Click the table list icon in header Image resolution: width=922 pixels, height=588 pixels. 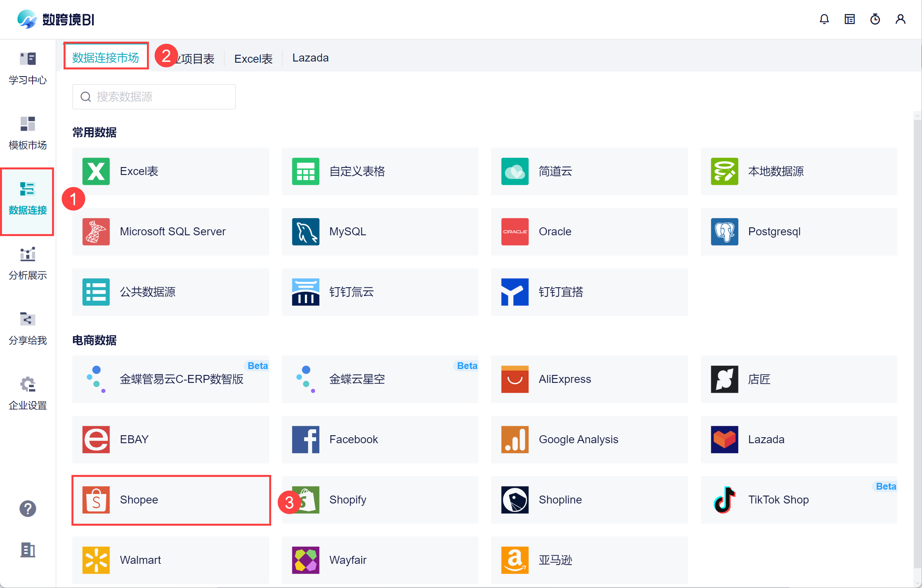click(849, 19)
